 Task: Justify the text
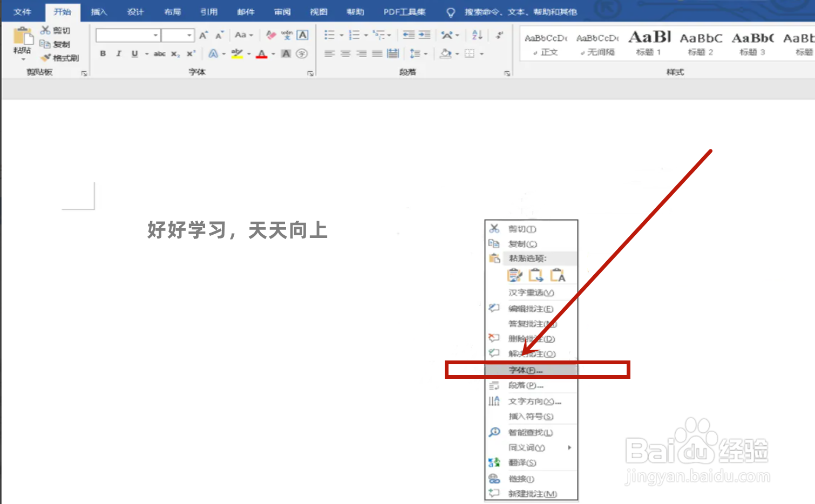coord(377,53)
